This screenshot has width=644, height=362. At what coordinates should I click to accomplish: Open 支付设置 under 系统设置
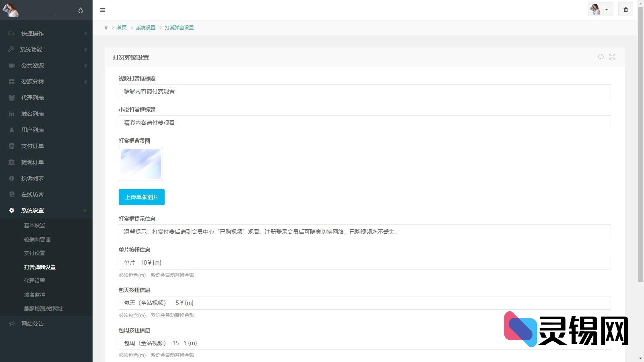click(x=34, y=253)
